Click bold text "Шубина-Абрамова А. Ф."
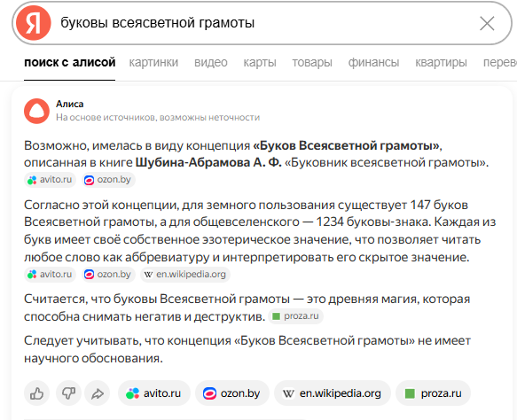517x420 pixels. tap(208, 162)
